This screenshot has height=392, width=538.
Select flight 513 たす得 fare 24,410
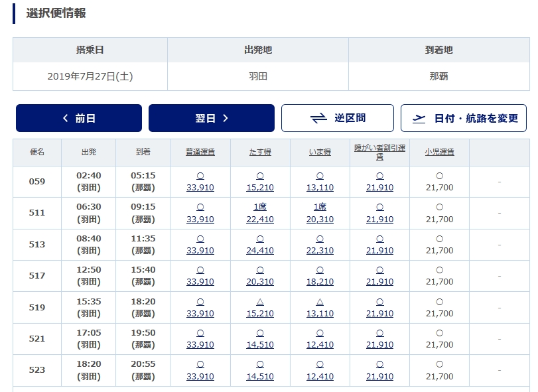tap(260, 245)
